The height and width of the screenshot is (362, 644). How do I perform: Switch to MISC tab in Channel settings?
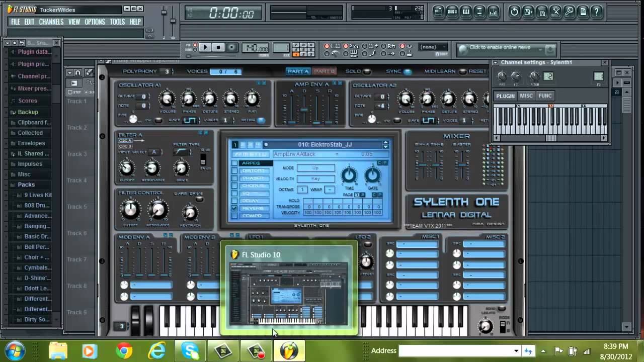(x=526, y=96)
